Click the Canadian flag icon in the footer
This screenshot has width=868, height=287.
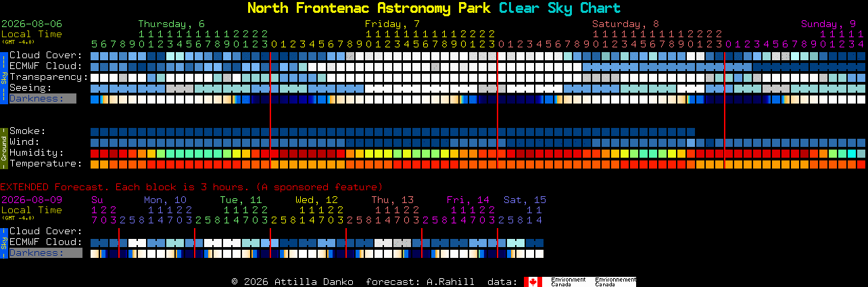(533, 282)
